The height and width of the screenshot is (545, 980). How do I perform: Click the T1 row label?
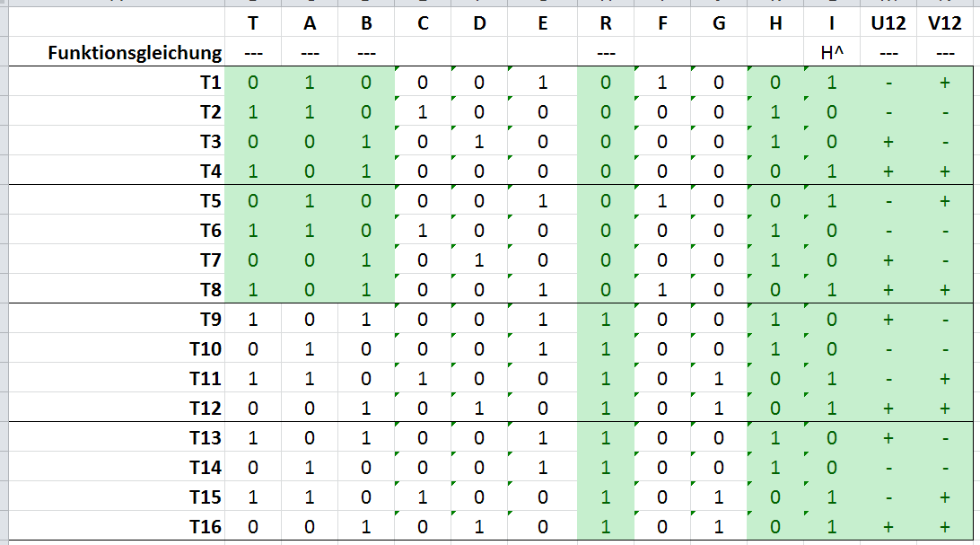tap(210, 83)
